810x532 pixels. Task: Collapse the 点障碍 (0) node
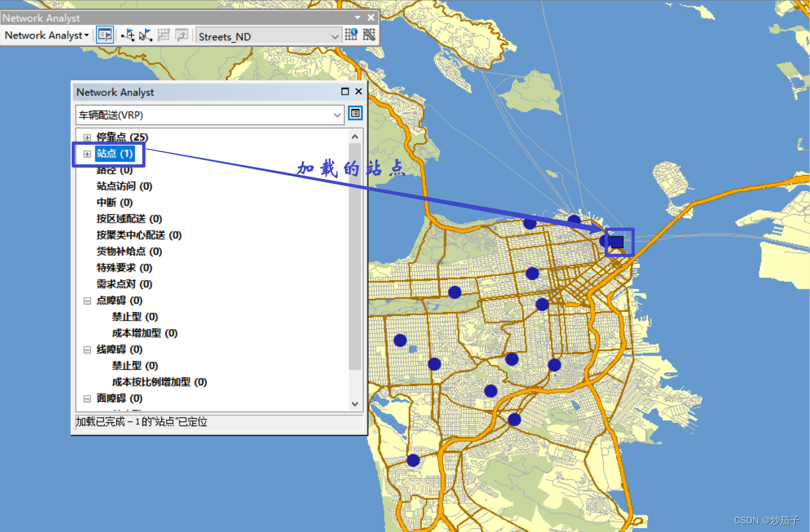[x=87, y=300]
